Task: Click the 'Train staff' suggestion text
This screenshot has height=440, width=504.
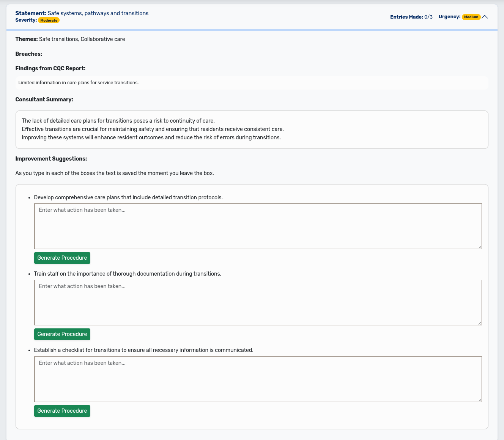Action: (128, 274)
